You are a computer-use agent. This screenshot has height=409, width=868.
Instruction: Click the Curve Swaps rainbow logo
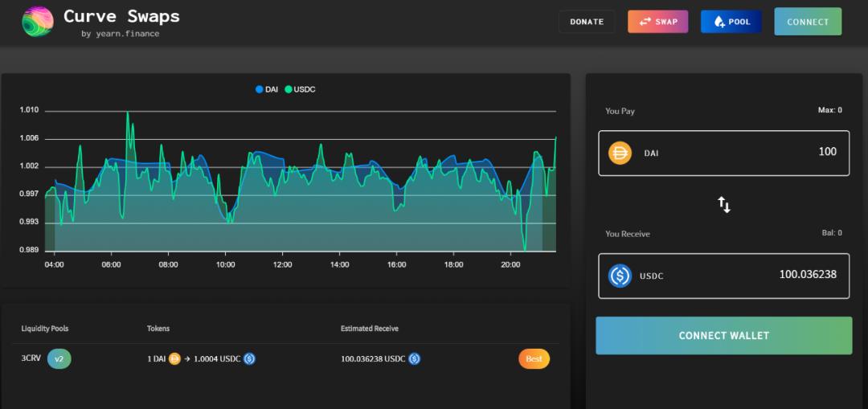coord(37,22)
